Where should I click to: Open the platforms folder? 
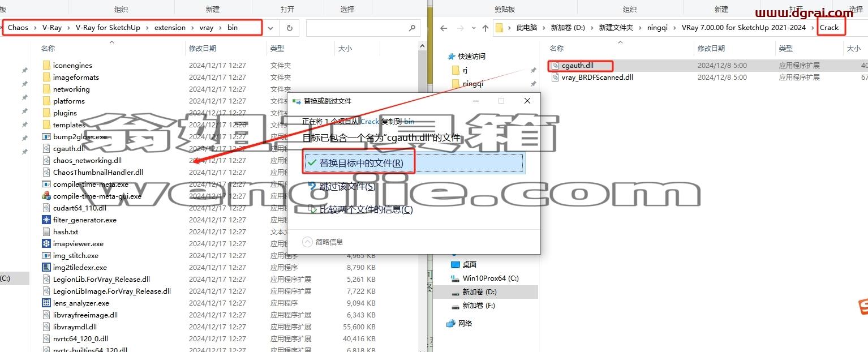point(68,101)
